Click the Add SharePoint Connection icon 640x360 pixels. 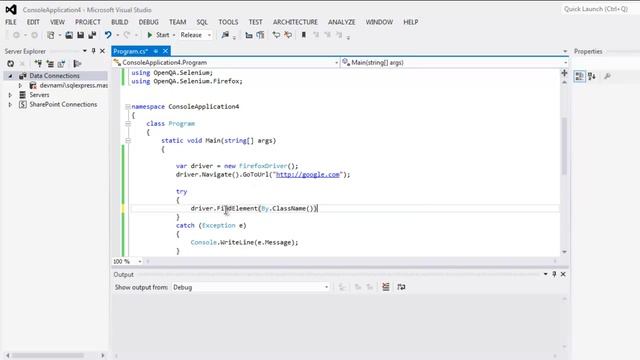click(x=61, y=64)
